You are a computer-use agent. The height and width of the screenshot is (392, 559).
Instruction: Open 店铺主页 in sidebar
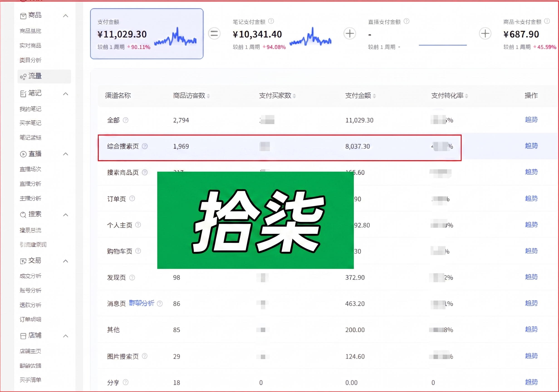(30, 351)
